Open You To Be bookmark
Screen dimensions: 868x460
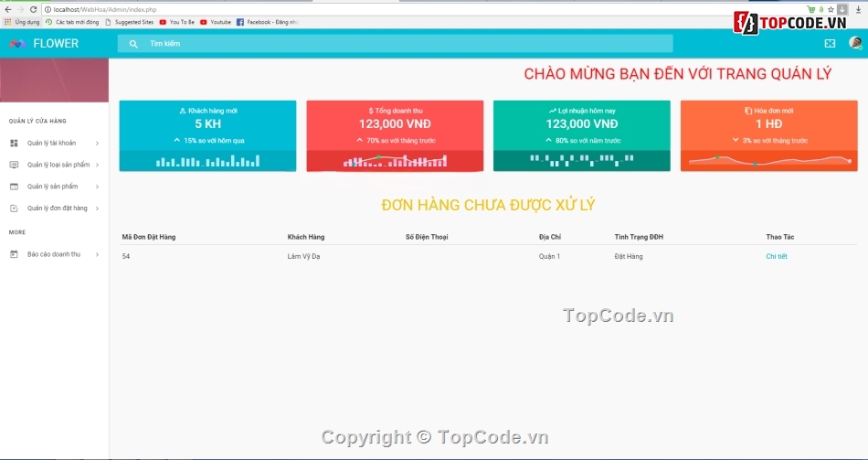176,22
